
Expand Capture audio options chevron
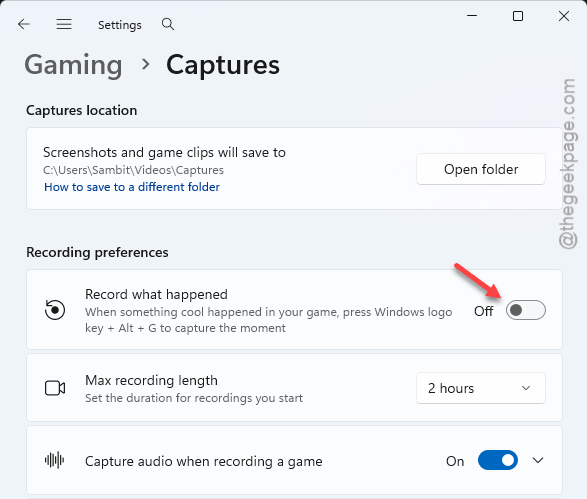(x=538, y=460)
